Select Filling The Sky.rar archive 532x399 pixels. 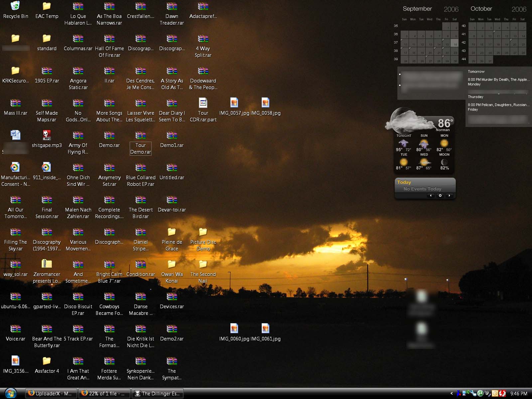click(x=15, y=239)
